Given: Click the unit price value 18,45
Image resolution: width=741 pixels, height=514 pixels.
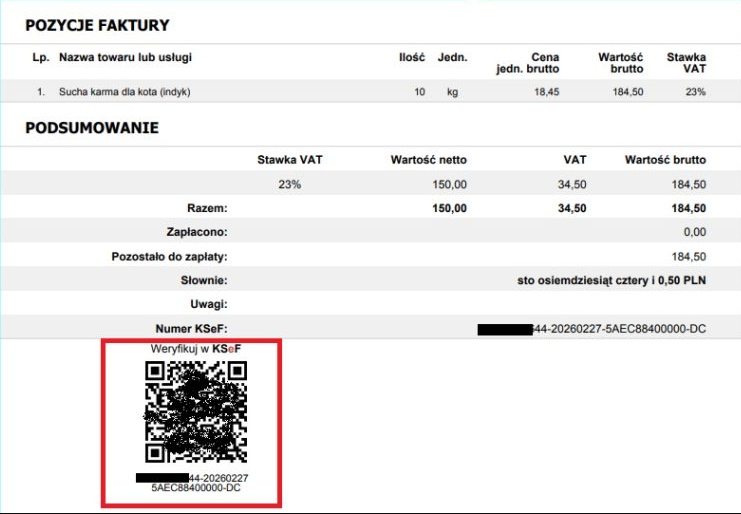Looking at the screenshot, I should tap(546, 92).
